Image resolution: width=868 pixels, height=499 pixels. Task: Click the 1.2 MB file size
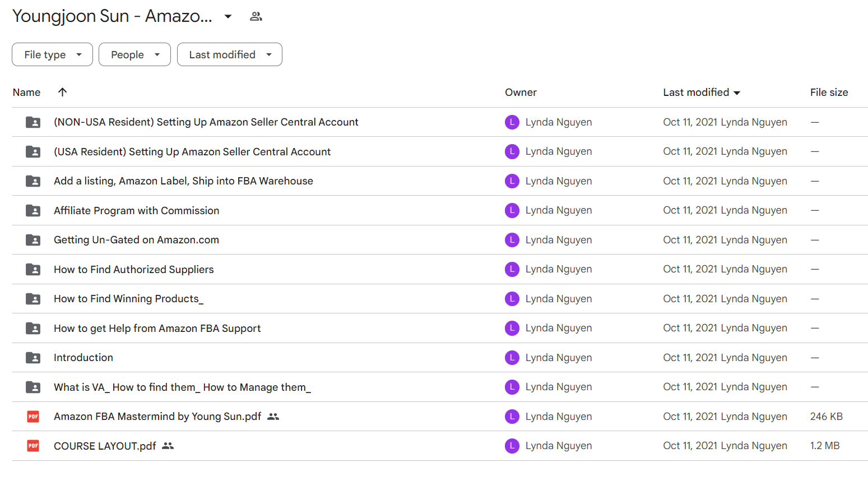[824, 446]
